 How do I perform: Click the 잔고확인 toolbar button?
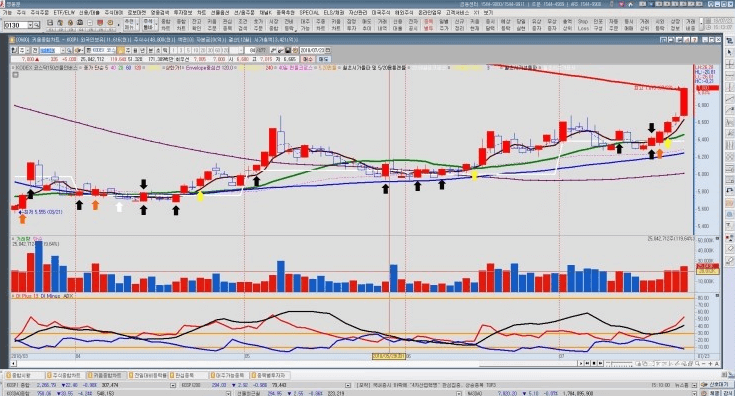pyautogui.click(x=196, y=25)
